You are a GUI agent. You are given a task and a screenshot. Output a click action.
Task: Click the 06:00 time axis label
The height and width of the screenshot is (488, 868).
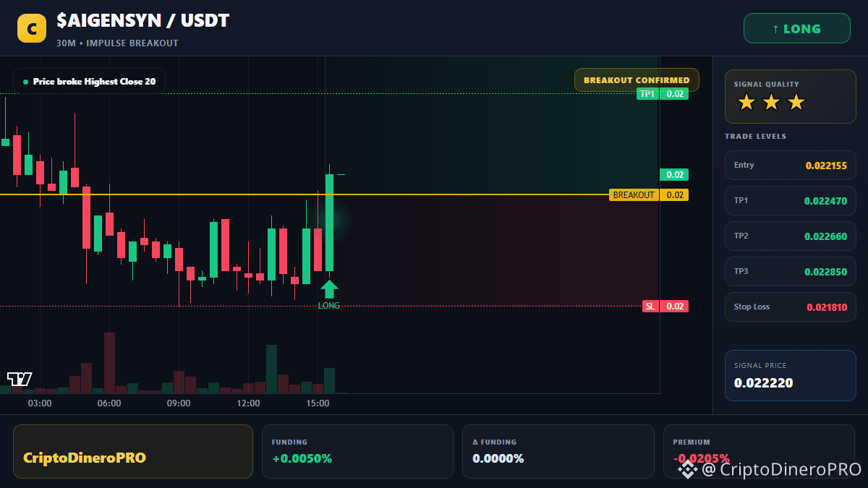pyautogui.click(x=109, y=403)
